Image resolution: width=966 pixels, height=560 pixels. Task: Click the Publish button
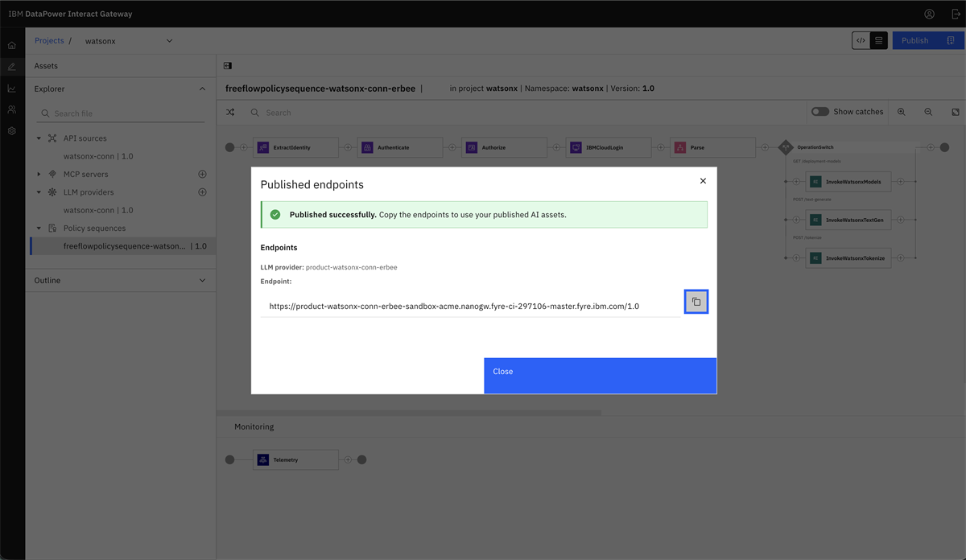coord(928,40)
